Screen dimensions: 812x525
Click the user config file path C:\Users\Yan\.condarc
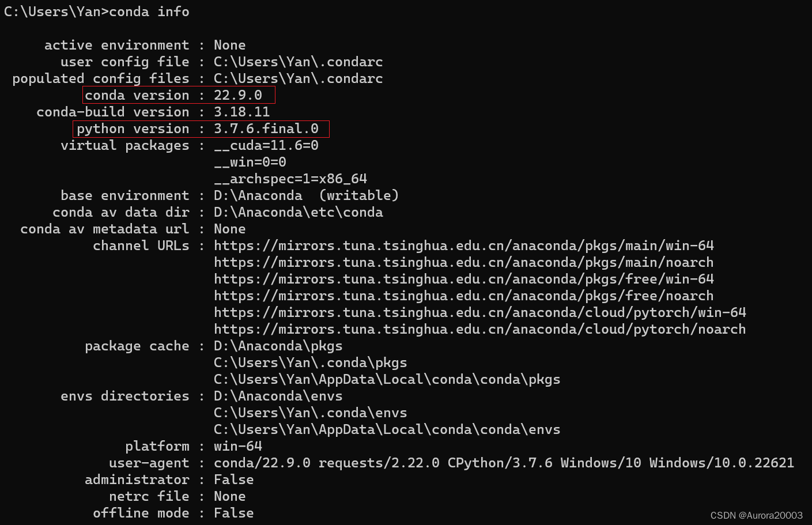click(297, 61)
